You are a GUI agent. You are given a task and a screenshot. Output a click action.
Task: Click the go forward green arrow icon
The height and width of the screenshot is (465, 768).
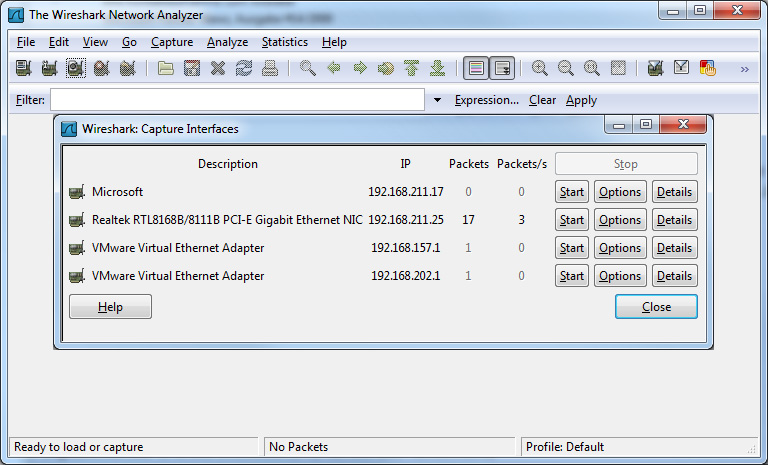(x=360, y=68)
